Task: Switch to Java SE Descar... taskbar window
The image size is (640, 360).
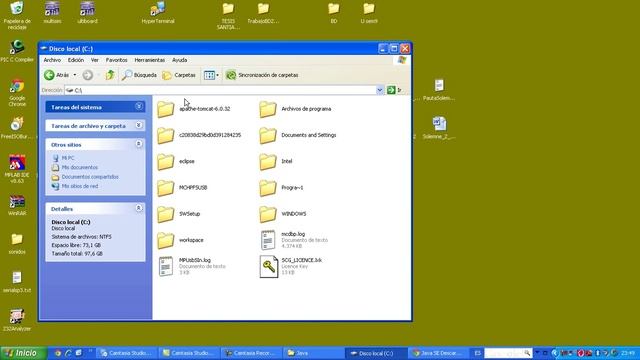Action: [x=438, y=353]
